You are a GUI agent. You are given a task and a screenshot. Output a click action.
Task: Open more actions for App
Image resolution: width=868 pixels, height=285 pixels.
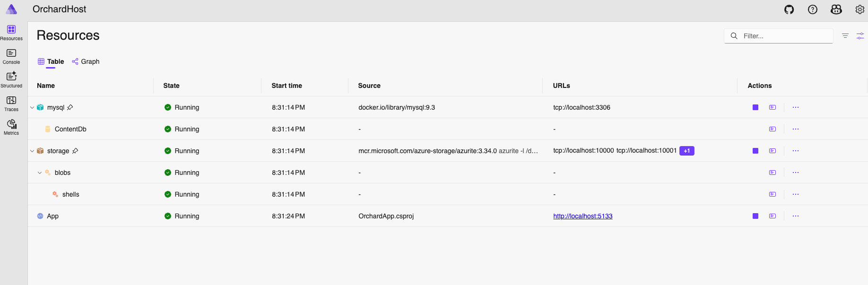pyautogui.click(x=796, y=216)
